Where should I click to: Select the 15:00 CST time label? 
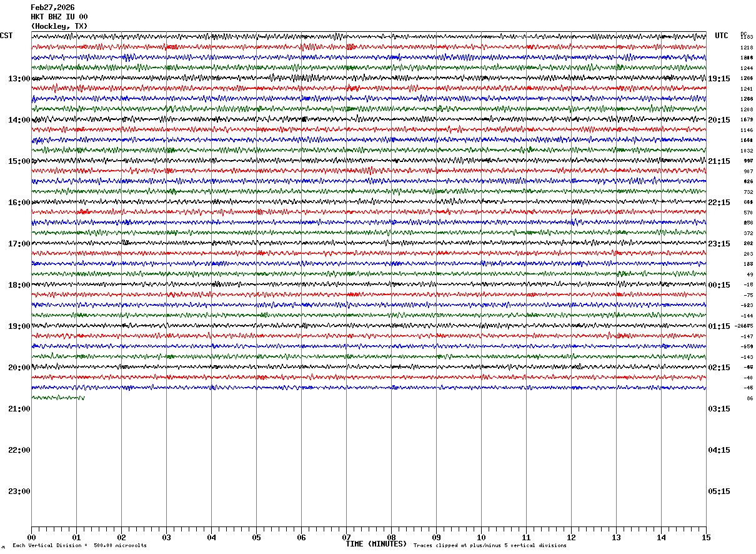pyautogui.click(x=19, y=161)
